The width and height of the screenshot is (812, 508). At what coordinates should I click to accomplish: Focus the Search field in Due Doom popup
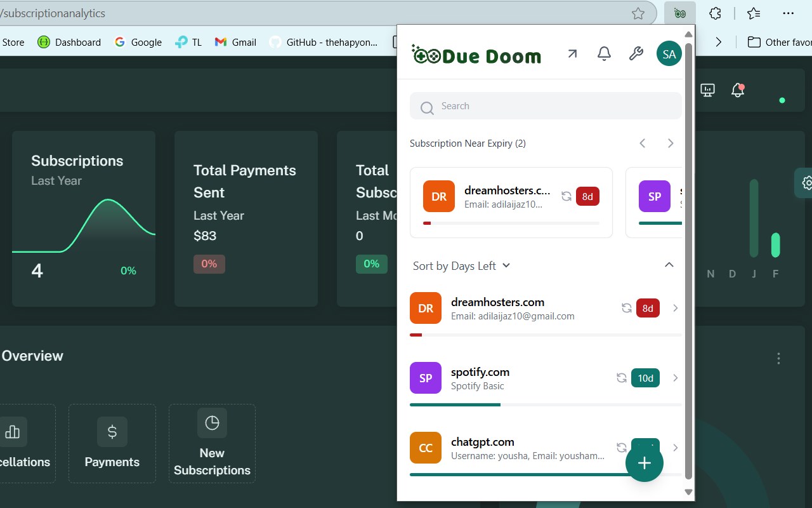click(x=546, y=106)
